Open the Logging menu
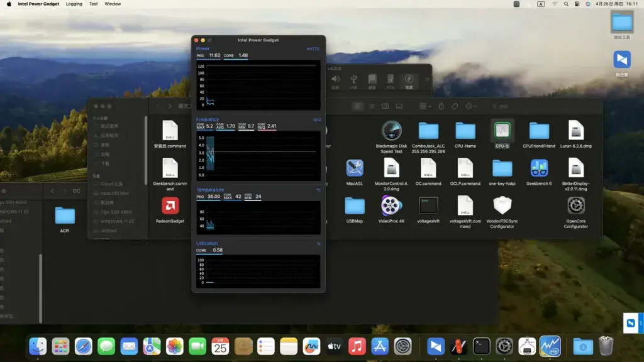 [x=74, y=4]
